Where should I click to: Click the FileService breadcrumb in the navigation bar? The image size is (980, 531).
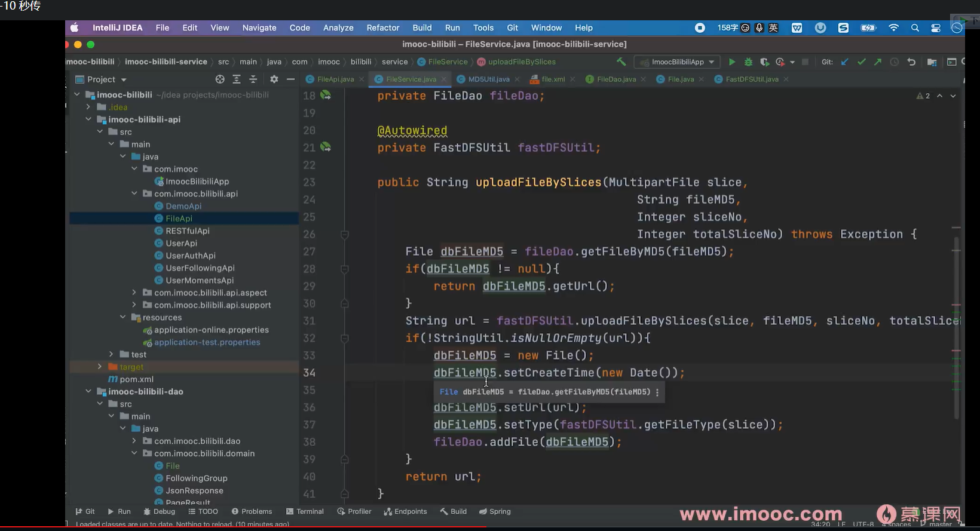coord(448,62)
